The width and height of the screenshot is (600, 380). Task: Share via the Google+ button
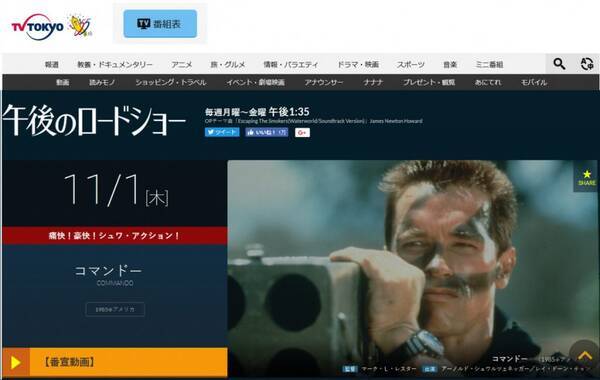(302, 132)
